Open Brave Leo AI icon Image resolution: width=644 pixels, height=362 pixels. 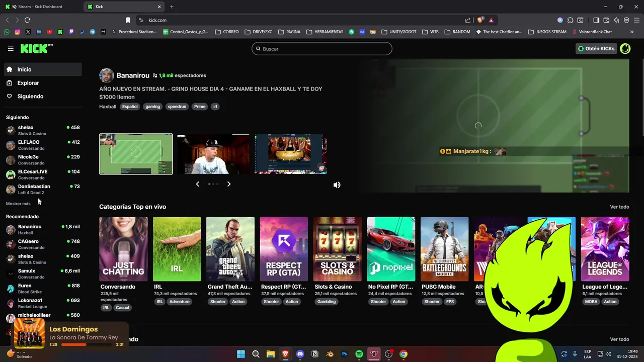click(616, 20)
